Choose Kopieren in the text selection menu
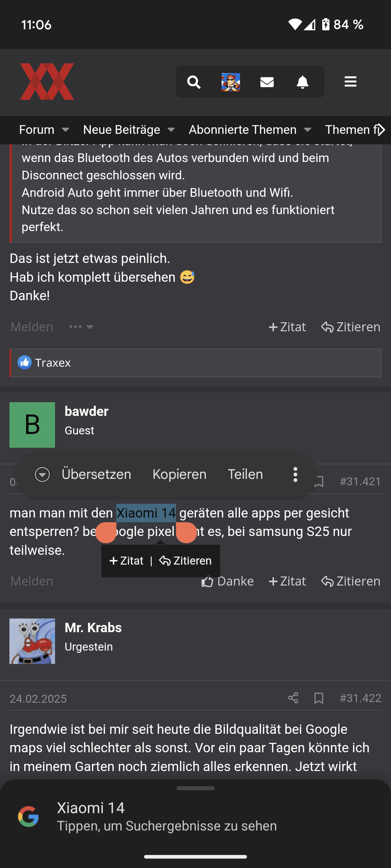 (180, 474)
